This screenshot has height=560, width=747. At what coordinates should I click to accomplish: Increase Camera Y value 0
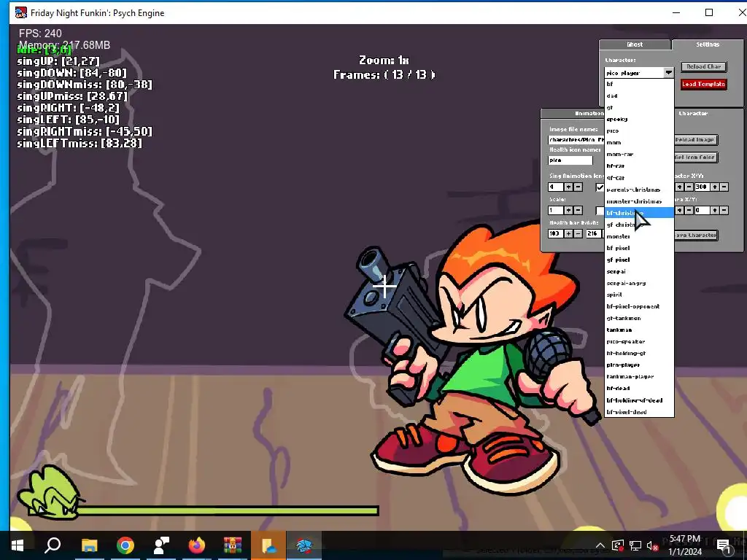715,211
